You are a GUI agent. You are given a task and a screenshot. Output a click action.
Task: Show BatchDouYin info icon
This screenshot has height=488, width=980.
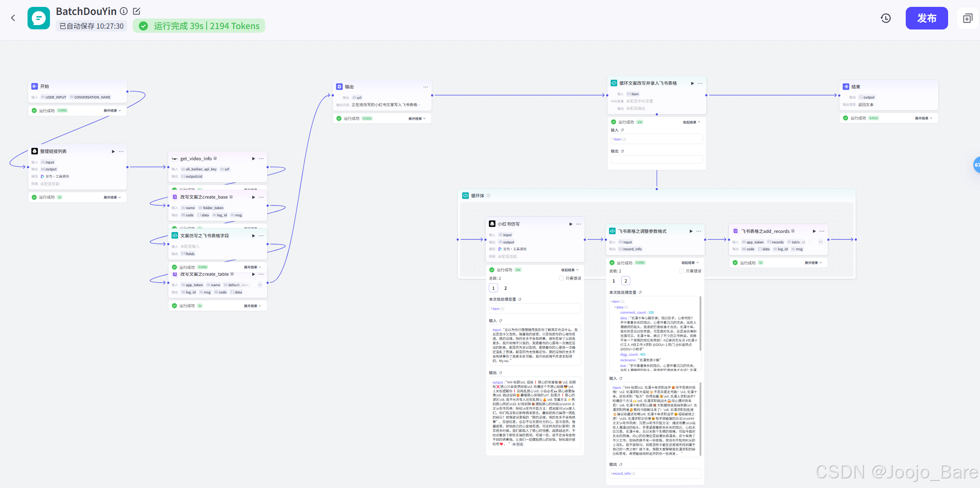click(x=124, y=11)
